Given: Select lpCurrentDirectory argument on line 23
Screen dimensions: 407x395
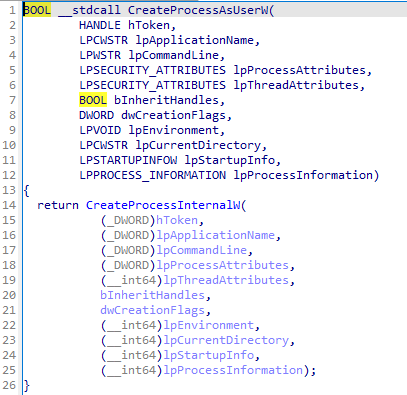Looking at the screenshot, I should coord(226,340).
